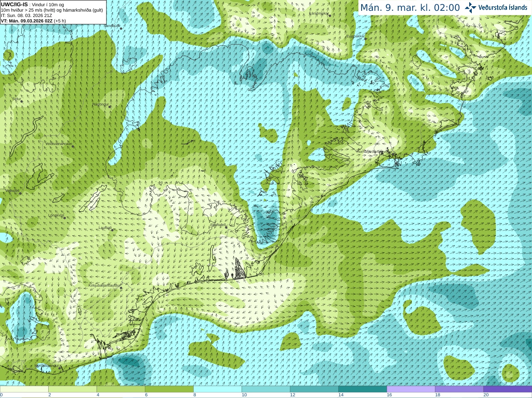Select the 16–18 m/s legend color
This screenshot has height=398, width=532.
411,389
